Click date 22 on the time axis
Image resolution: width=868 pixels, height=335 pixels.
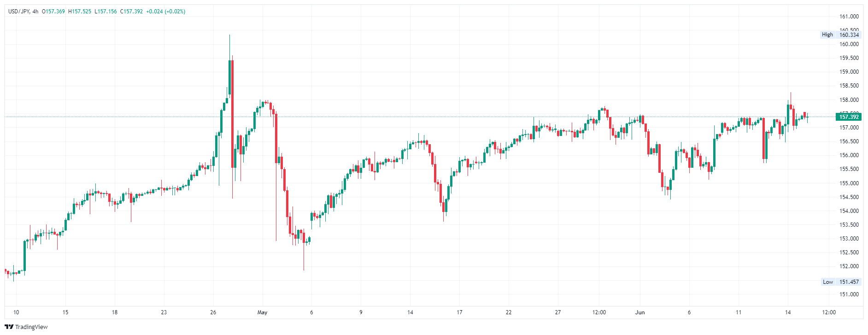(509, 312)
